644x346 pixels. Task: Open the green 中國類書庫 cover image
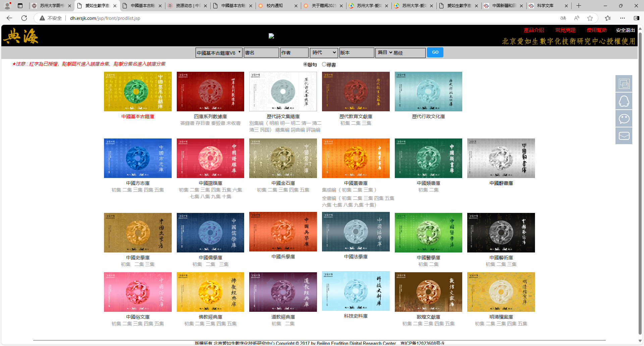428,158
